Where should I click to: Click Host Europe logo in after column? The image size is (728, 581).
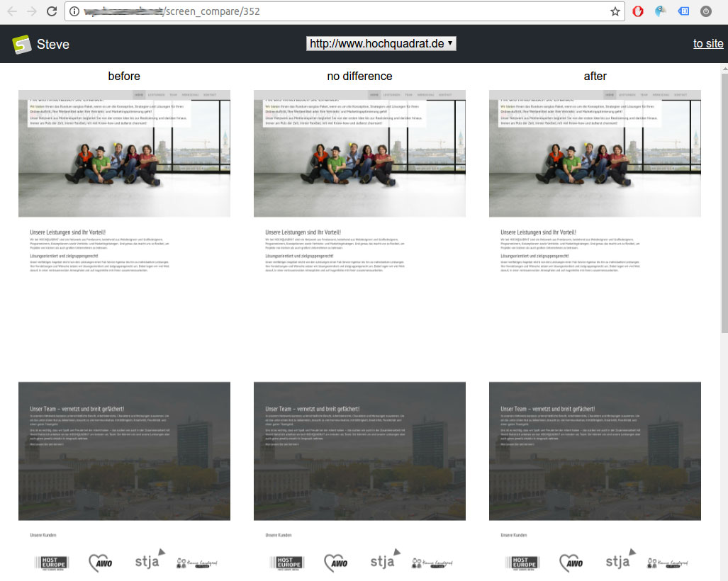pyautogui.click(x=522, y=563)
